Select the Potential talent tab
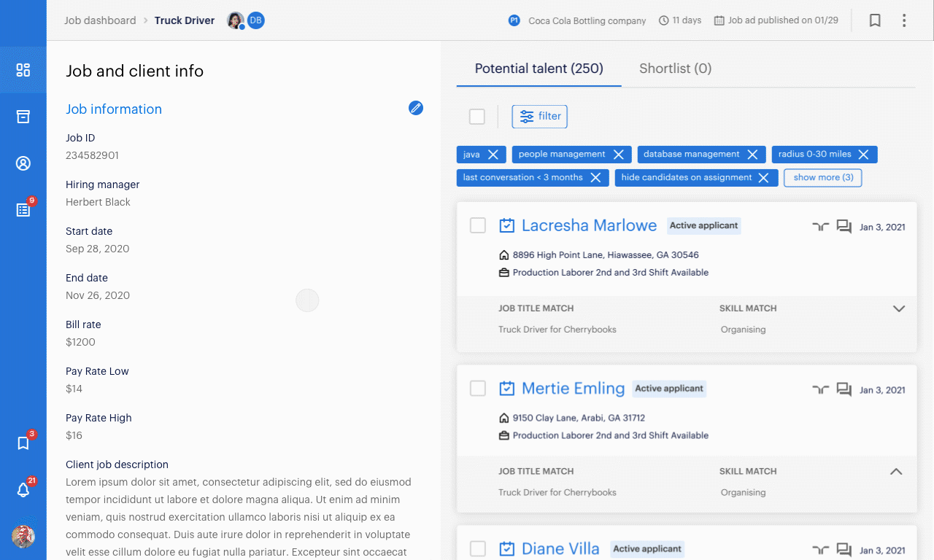 (539, 69)
